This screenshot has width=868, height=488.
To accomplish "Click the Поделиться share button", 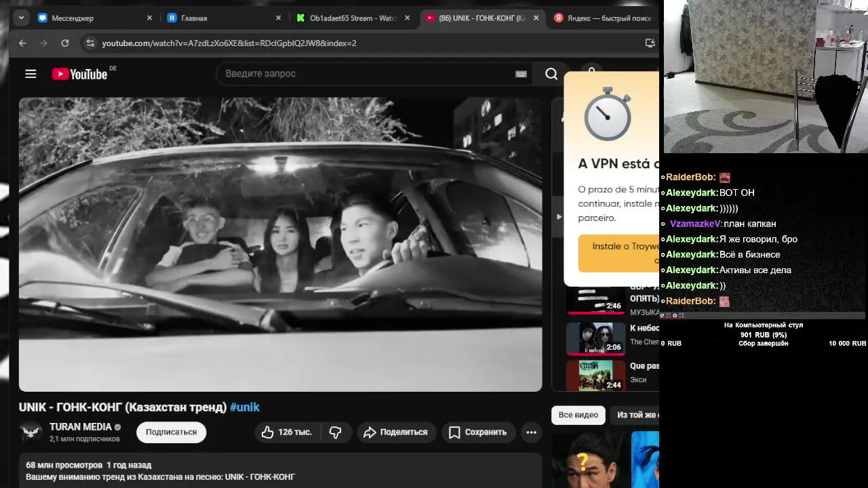I will pos(395,432).
